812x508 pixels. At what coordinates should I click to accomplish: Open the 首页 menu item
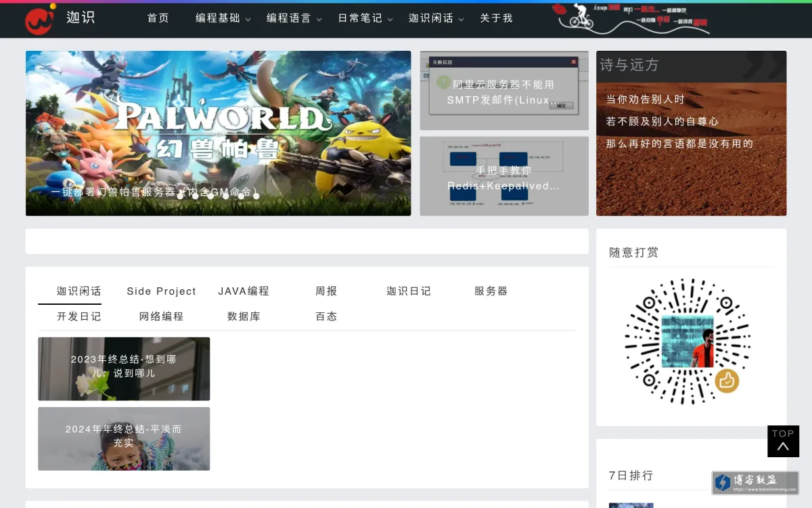coord(158,18)
